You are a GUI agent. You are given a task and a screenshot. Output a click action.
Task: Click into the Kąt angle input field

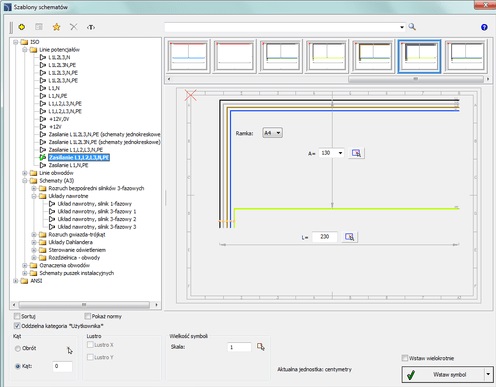click(x=62, y=366)
